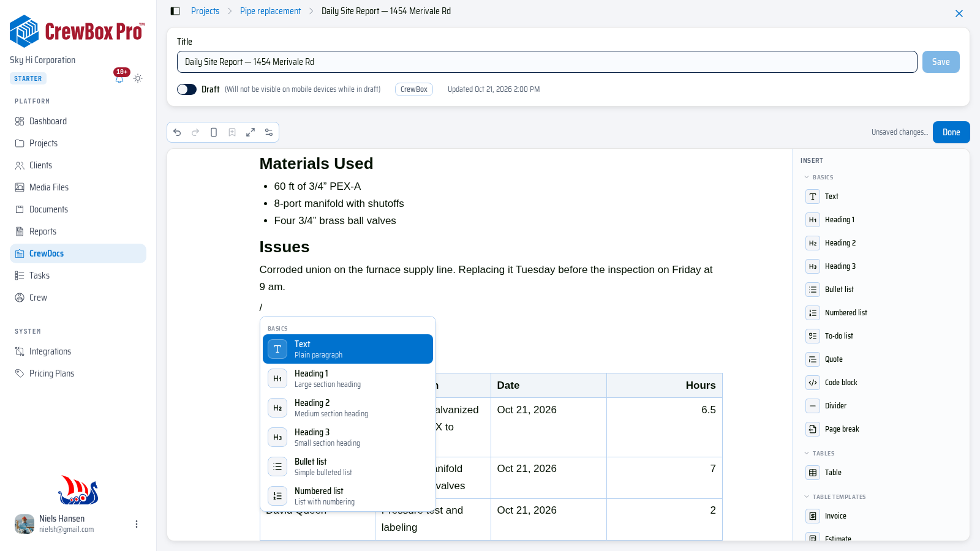Expand editor to fullscreen
The width and height of the screenshot is (980, 551).
tap(251, 132)
